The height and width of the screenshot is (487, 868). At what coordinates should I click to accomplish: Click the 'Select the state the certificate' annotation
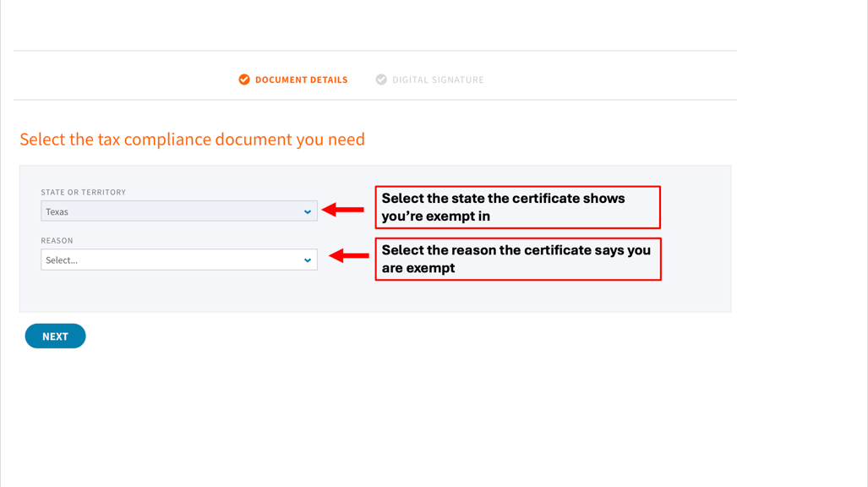pyautogui.click(x=517, y=207)
